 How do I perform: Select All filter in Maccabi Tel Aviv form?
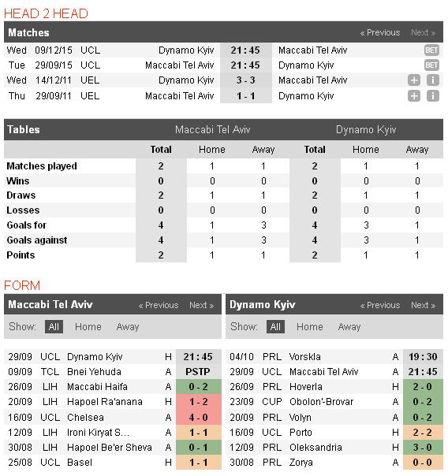(x=54, y=326)
